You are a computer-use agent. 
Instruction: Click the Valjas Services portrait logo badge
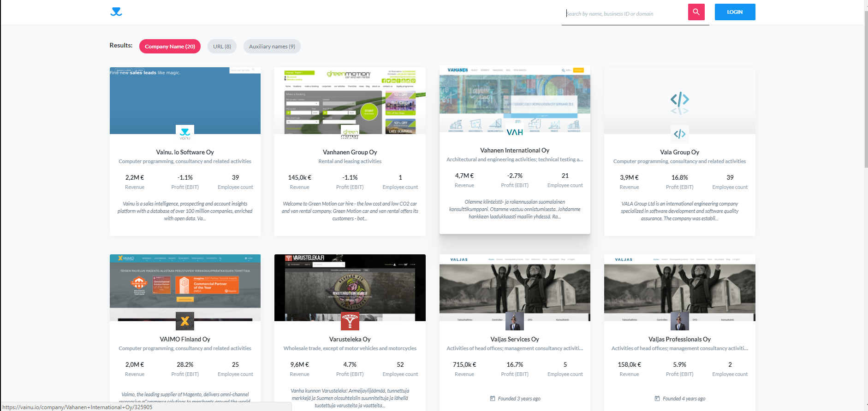515,321
